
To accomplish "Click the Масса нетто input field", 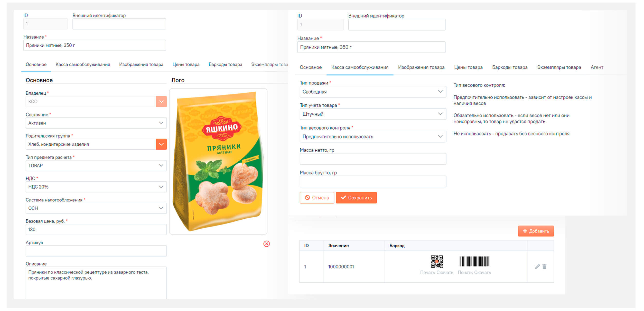I will click(373, 159).
